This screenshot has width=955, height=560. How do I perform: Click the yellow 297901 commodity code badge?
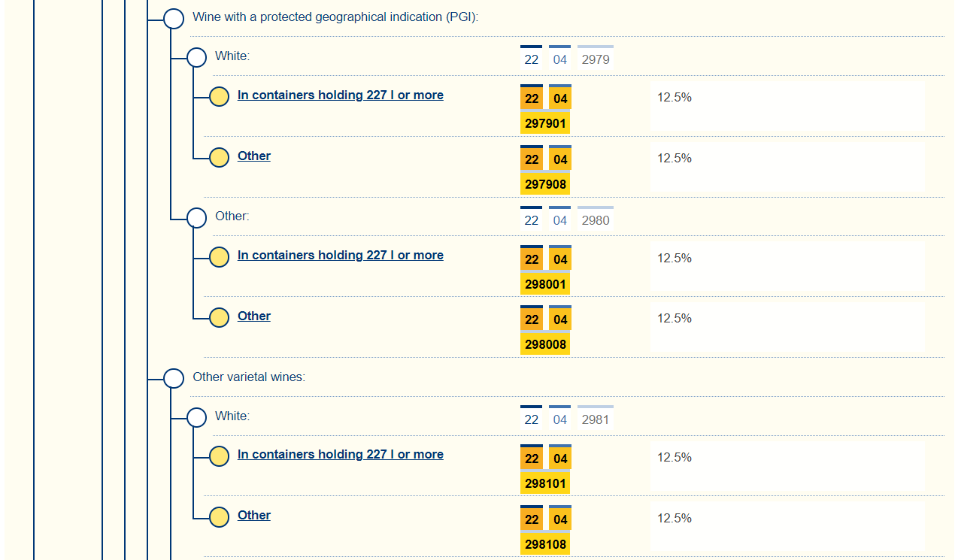click(x=545, y=123)
